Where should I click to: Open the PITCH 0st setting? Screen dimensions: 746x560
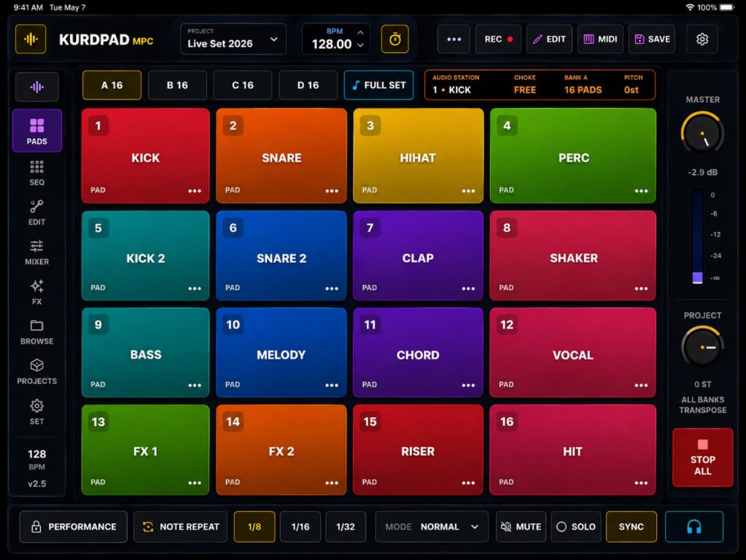click(633, 84)
